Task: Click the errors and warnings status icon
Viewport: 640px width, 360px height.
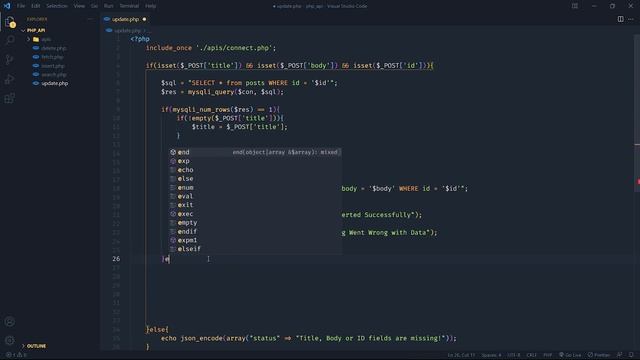Action: 16,355
